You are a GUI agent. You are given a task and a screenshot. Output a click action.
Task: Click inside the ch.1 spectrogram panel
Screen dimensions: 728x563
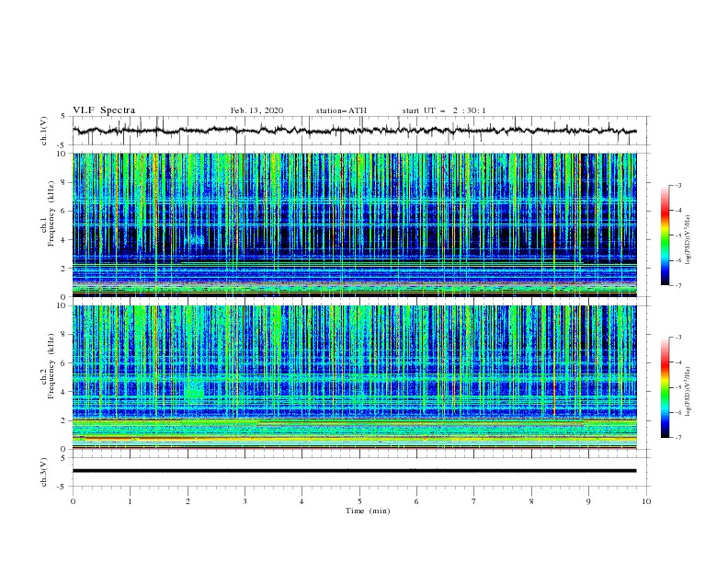click(354, 224)
